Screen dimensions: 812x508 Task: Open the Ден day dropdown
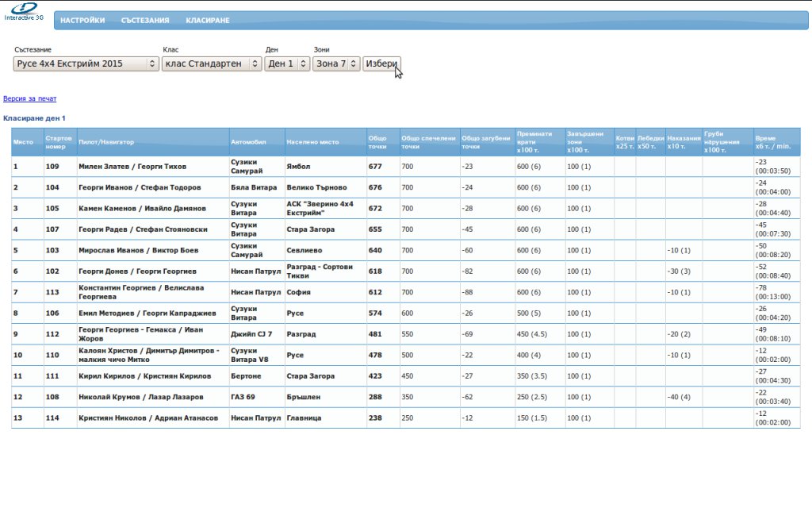(x=287, y=63)
